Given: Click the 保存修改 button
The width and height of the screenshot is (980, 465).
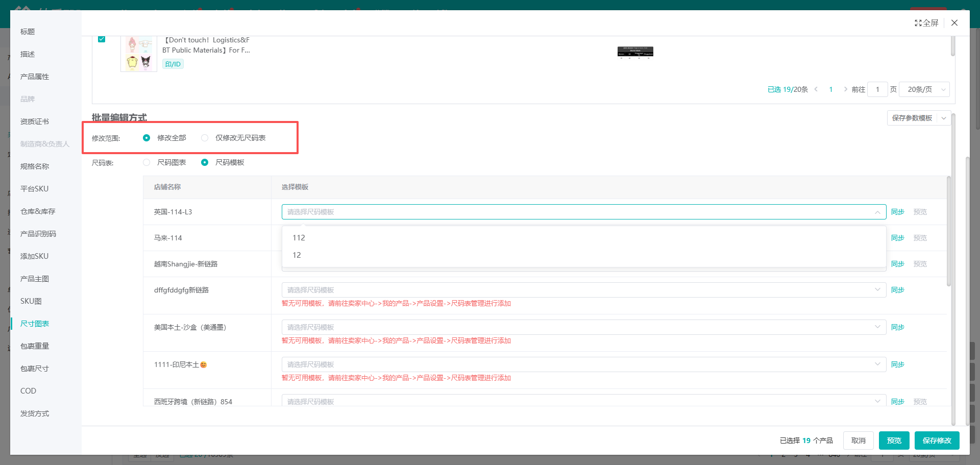Looking at the screenshot, I should (937, 440).
